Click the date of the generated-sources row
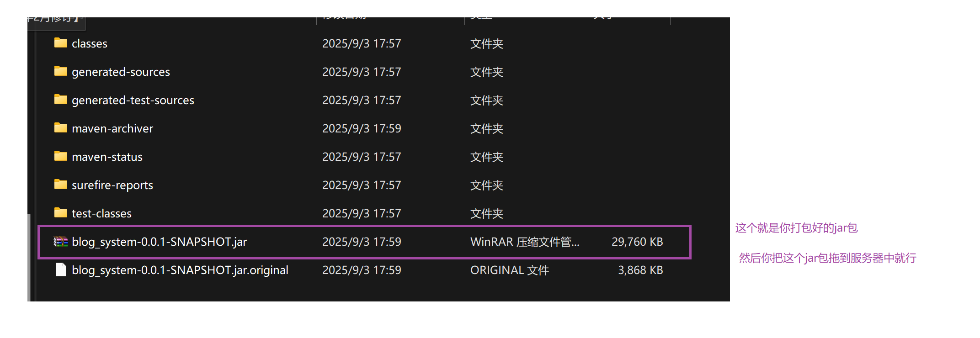 362,72
